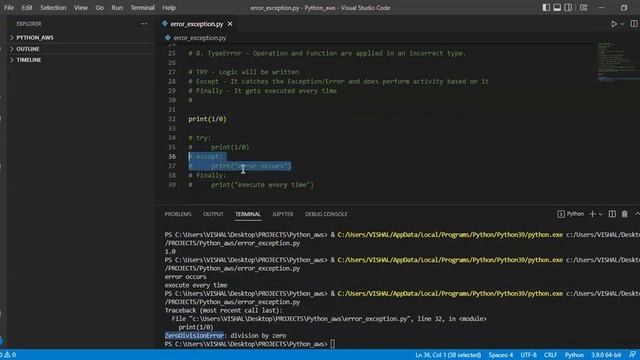Click the '# TypeError' comment on line 25
This screenshot has width=640, height=360.
click(327, 53)
